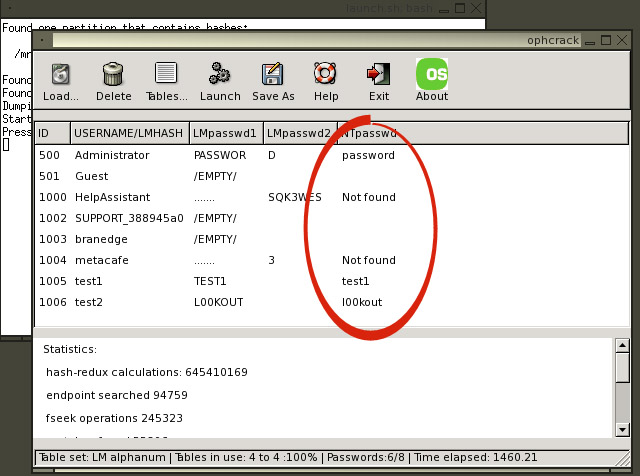
Task: Click the Save As floppy icon
Action: (273, 74)
